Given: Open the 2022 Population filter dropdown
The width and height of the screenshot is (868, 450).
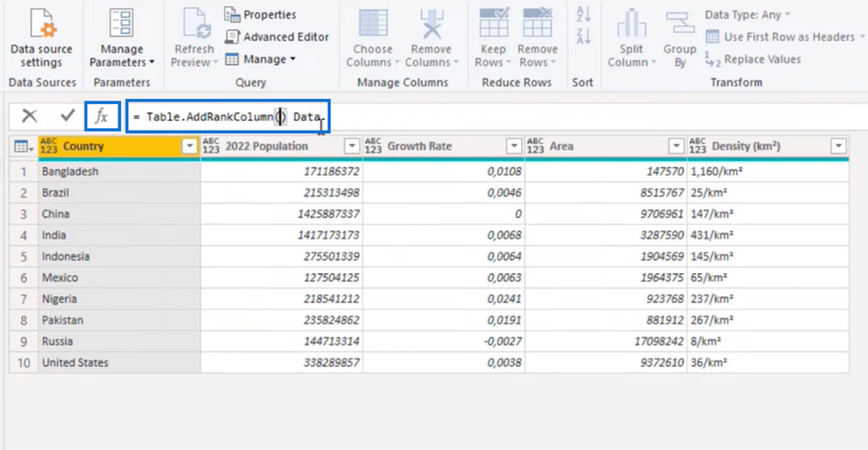Looking at the screenshot, I should click(352, 146).
